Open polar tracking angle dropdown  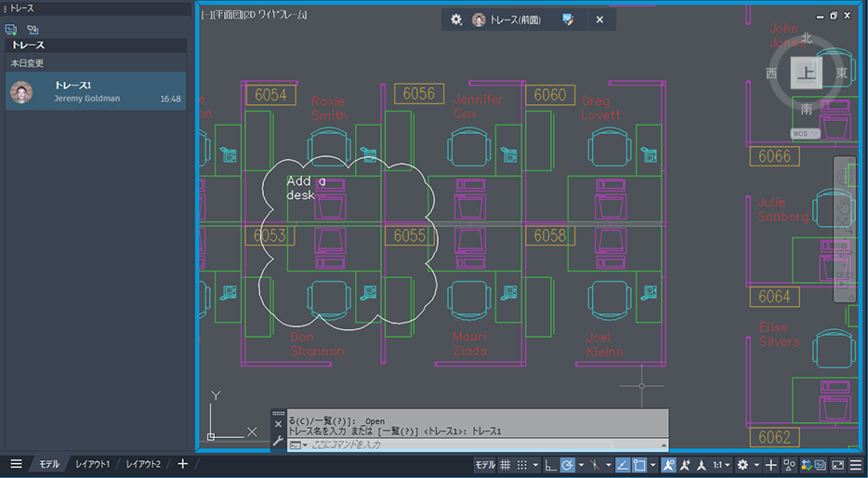(x=581, y=465)
